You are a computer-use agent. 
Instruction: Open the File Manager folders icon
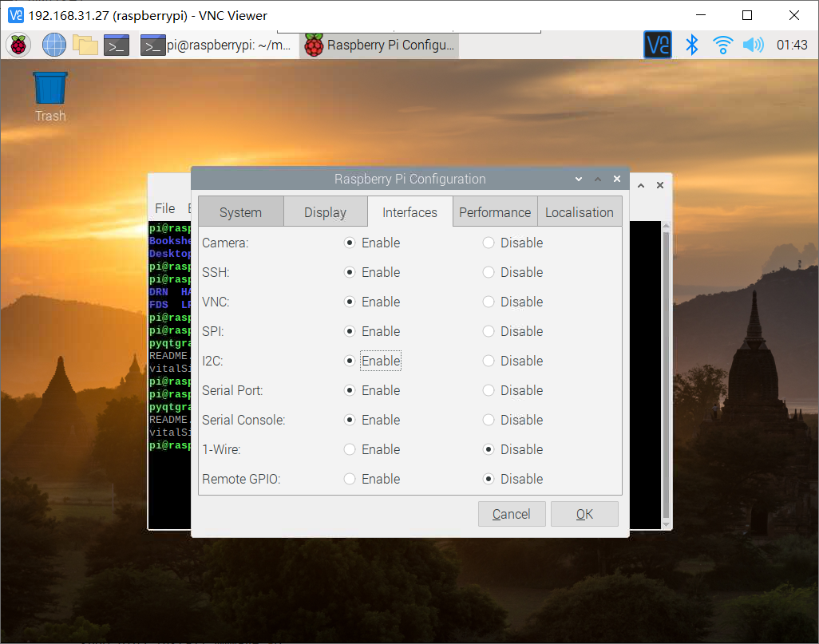tap(85, 45)
